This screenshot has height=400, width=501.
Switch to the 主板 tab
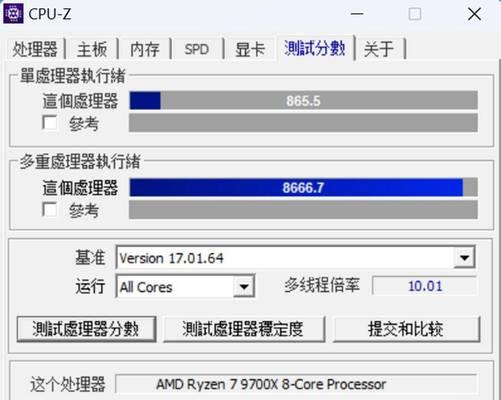point(92,49)
